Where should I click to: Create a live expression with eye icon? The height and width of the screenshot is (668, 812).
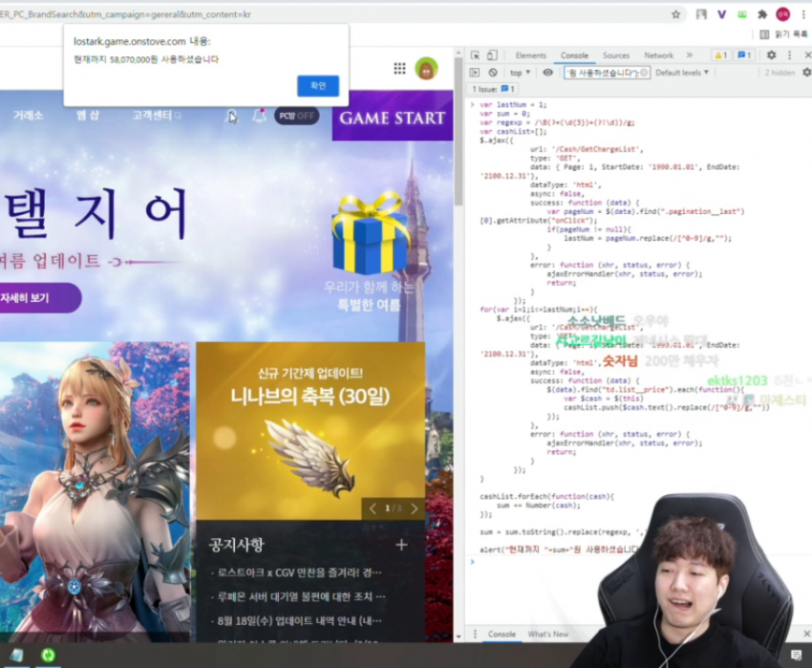[547, 73]
